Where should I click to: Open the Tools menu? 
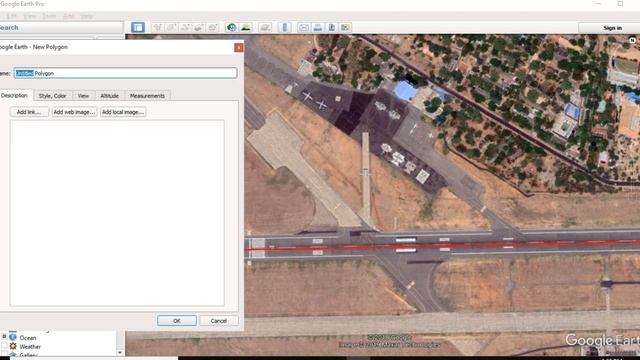pos(49,16)
